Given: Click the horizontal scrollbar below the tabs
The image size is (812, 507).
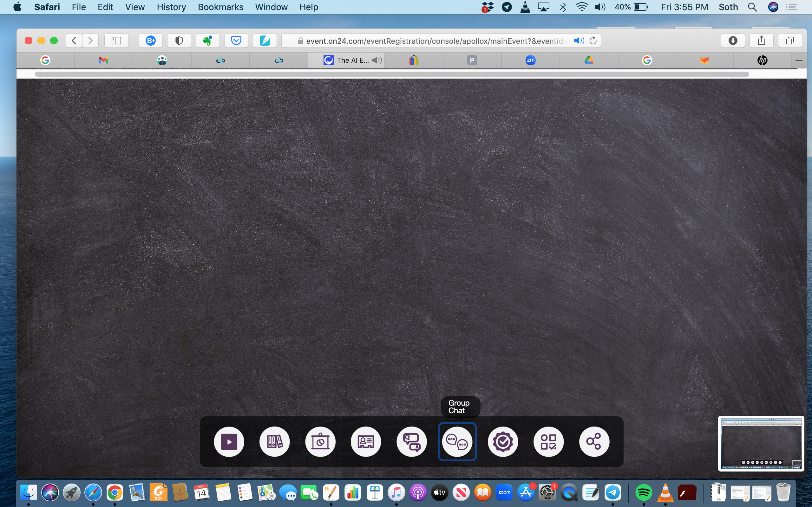Looking at the screenshot, I should pos(392,74).
